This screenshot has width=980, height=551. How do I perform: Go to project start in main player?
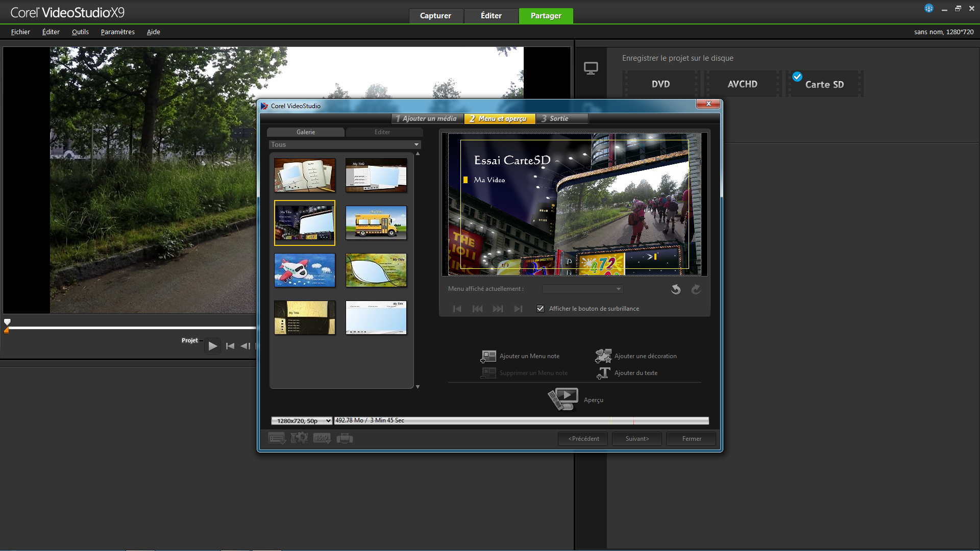230,346
